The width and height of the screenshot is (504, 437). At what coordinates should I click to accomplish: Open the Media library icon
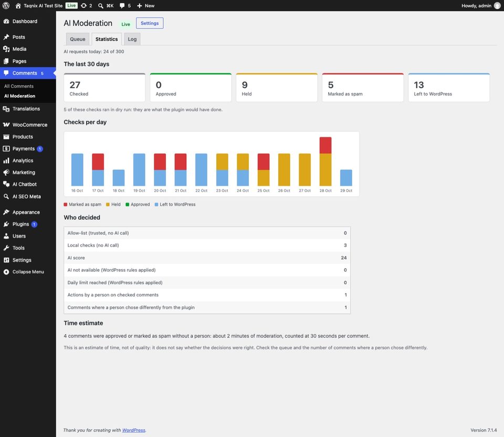pyautogui.click(x=6, y=49)
